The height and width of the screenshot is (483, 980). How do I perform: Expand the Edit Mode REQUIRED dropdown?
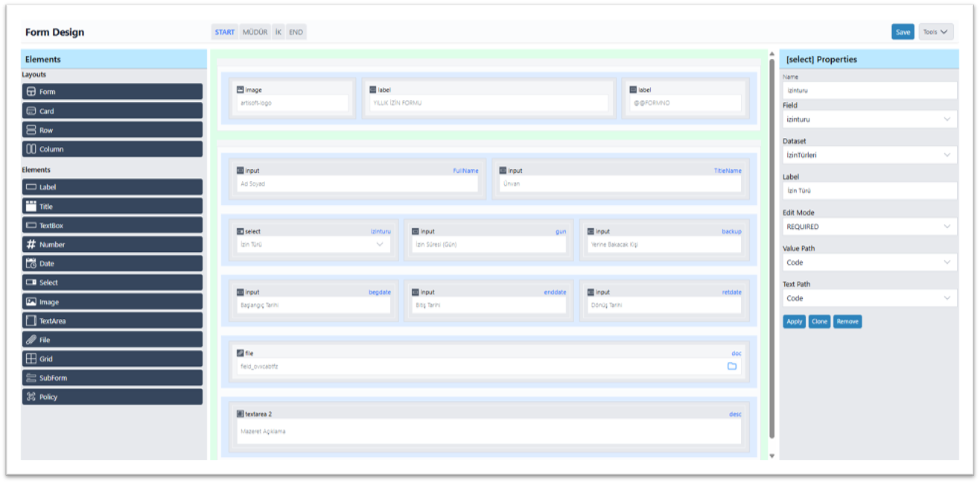pos(869,227)
